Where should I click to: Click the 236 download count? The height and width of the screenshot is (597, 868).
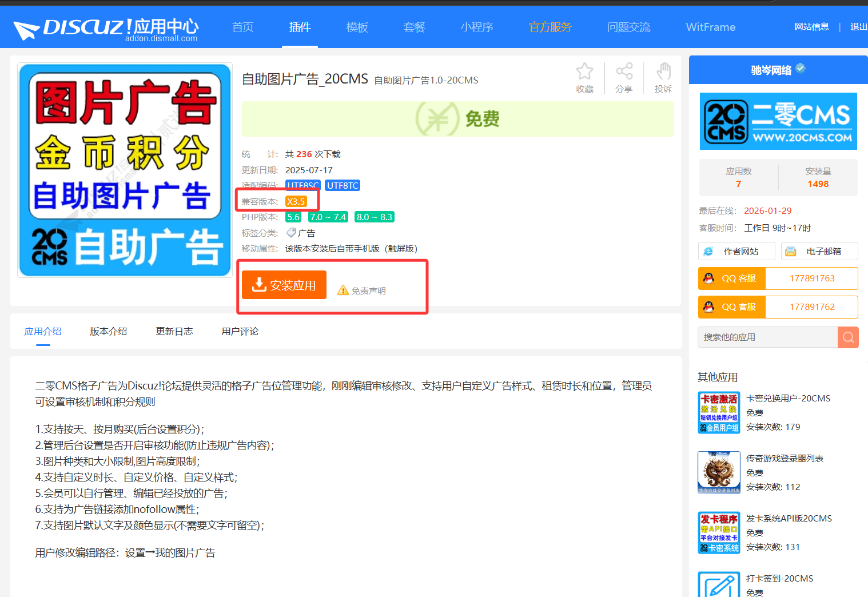(304, 154)
